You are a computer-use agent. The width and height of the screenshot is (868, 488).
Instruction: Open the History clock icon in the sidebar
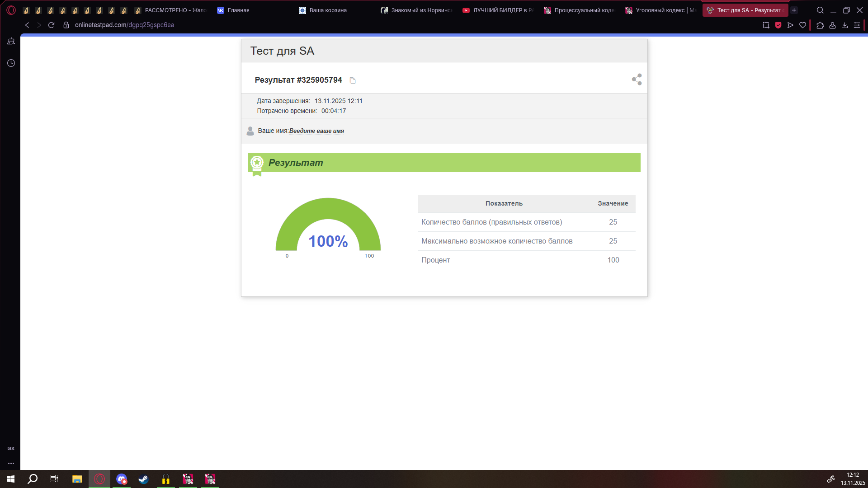pos(11,63)
